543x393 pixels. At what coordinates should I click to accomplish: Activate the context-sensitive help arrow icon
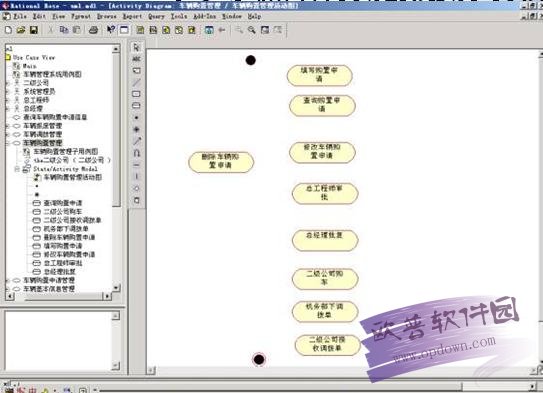point(111,30)
